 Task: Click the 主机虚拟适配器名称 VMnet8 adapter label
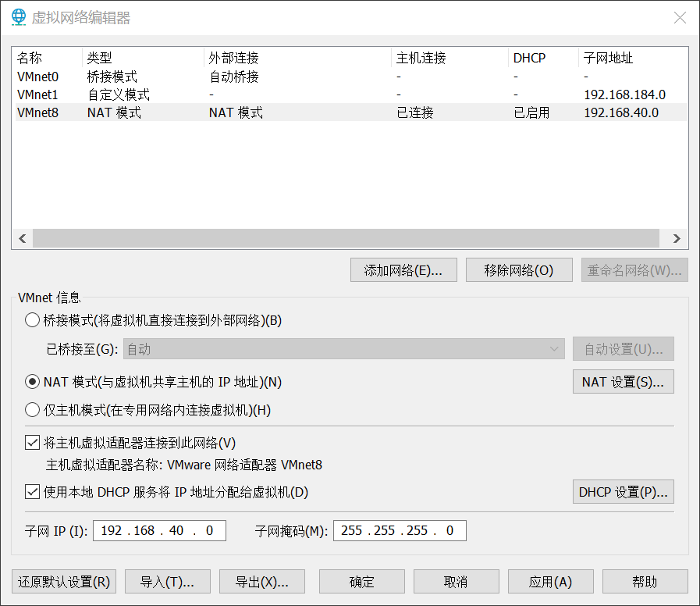click(184, 465)
